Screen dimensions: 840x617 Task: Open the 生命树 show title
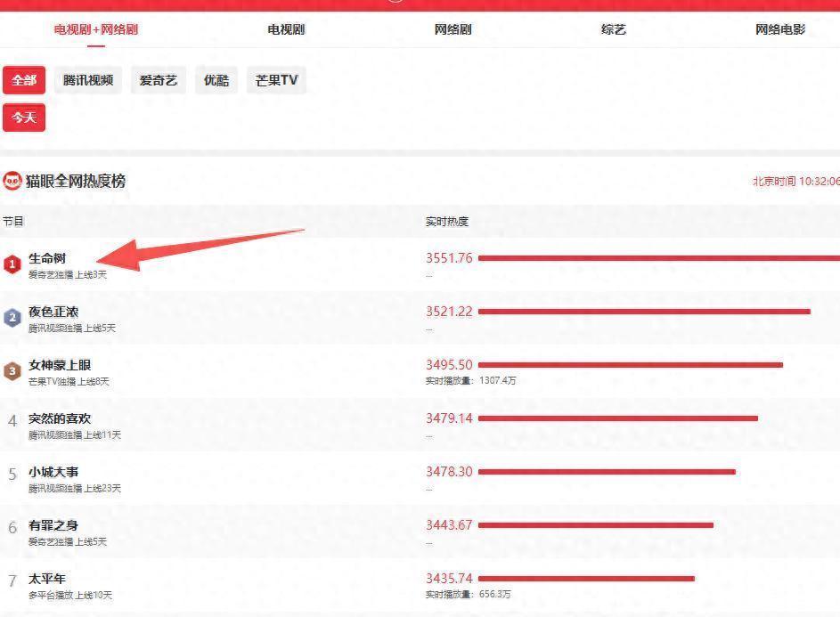[47, 258]
